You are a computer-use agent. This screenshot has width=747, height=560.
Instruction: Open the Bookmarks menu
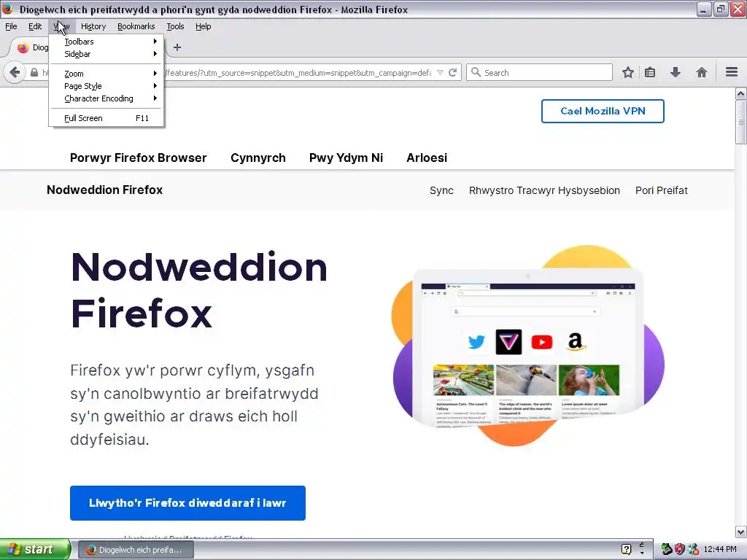point(136,26)
